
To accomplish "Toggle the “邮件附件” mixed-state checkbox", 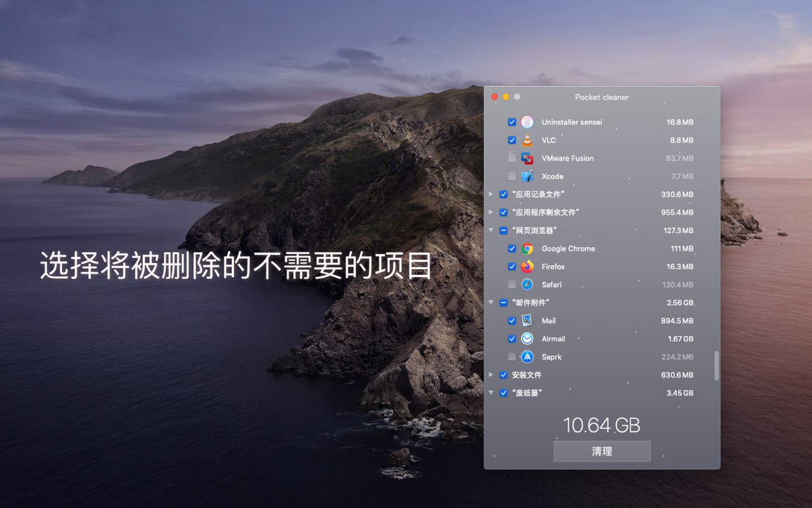I will pos(503,303).
